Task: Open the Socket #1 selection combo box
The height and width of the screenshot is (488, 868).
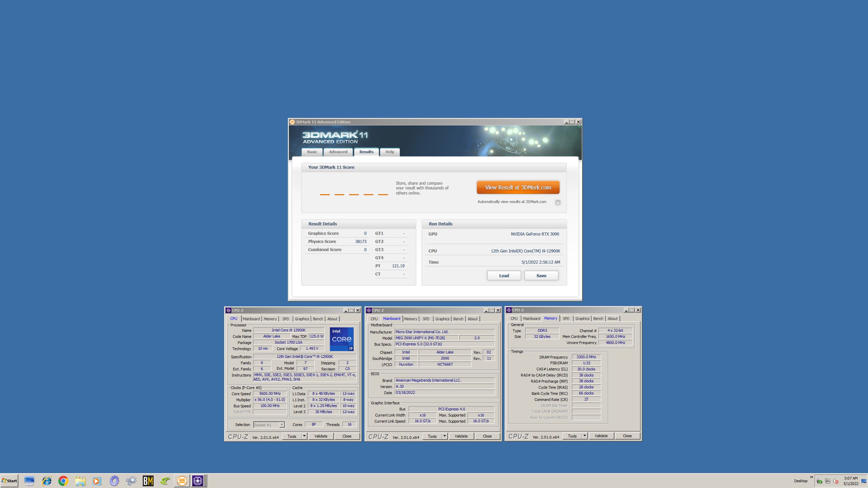Action: [269, 425]
